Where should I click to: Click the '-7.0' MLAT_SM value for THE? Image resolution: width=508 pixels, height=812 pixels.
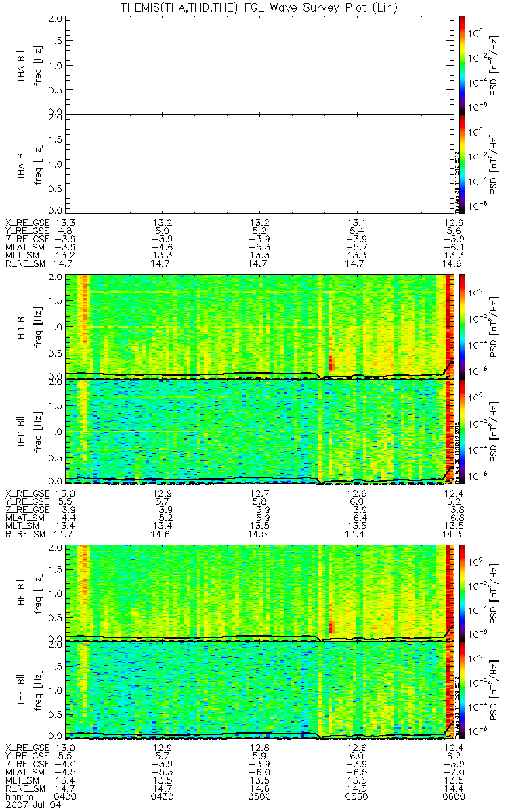453,772
